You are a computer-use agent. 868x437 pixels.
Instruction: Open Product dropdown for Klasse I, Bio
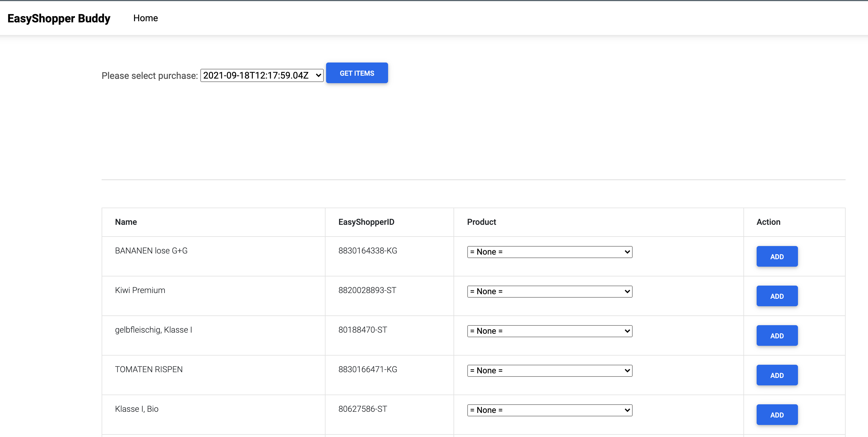550,410
